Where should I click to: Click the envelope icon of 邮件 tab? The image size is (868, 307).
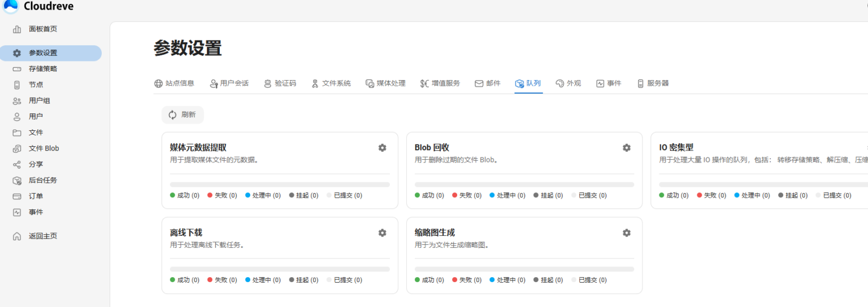click(479, 84)
